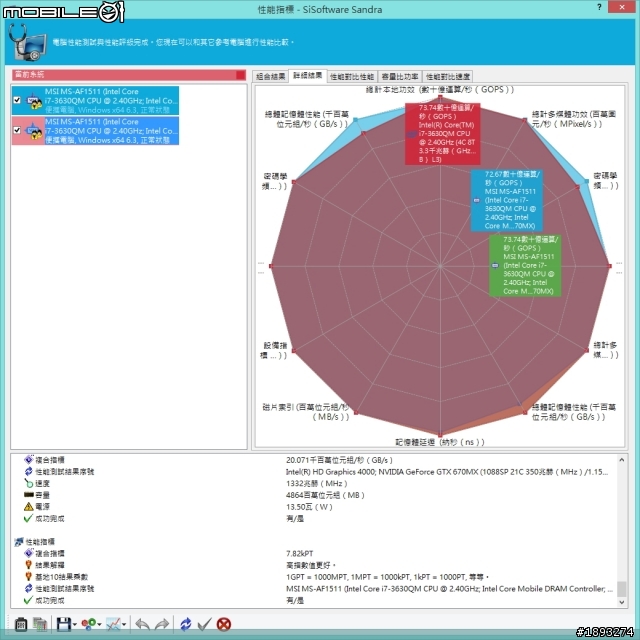Toggle checkbox of the pink MSI MS-AF1511 entry
This screenshot has height=640, width=640.
[17, 130]
